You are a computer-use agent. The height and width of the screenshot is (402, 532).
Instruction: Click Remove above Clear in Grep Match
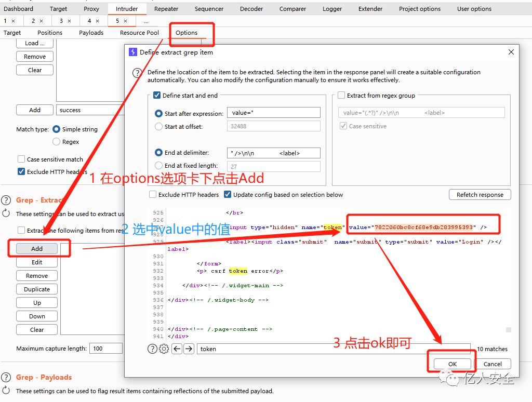(x=35, y=57)
